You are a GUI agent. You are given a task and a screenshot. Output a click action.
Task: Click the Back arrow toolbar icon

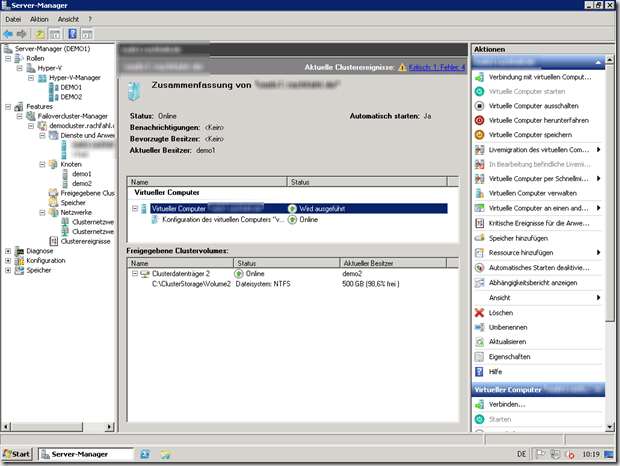pos(8,34)
